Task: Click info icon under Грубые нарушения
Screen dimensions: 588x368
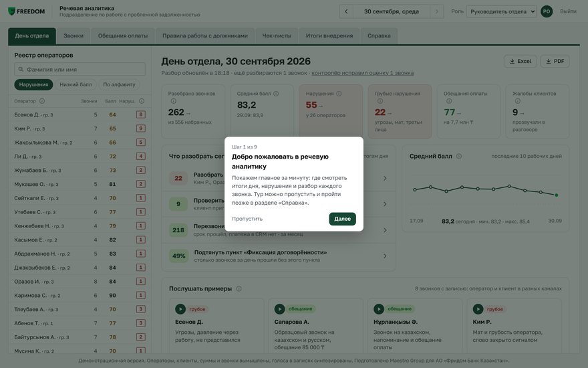Action: (380, 101)
